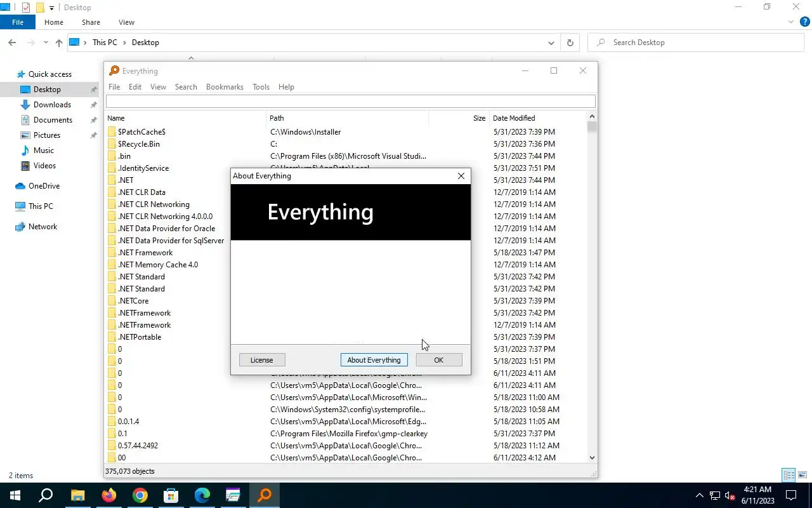The width and height of the screenshot is (812, 508).
Task: Open Share tab in File Explorer ribbon
Action: click(91, 22)
